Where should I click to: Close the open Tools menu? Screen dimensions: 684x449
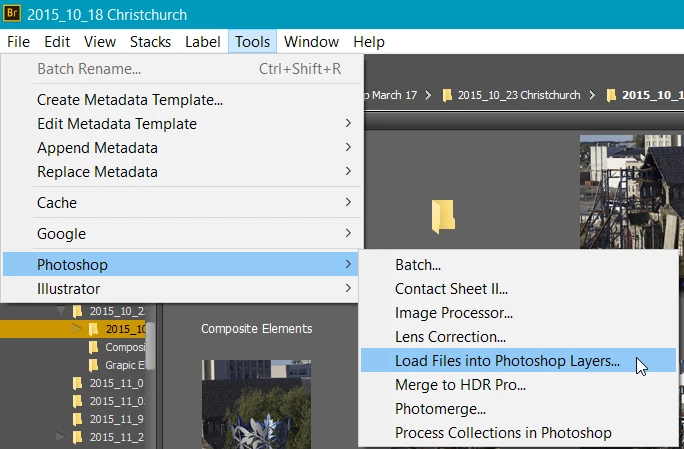[252, 42]
